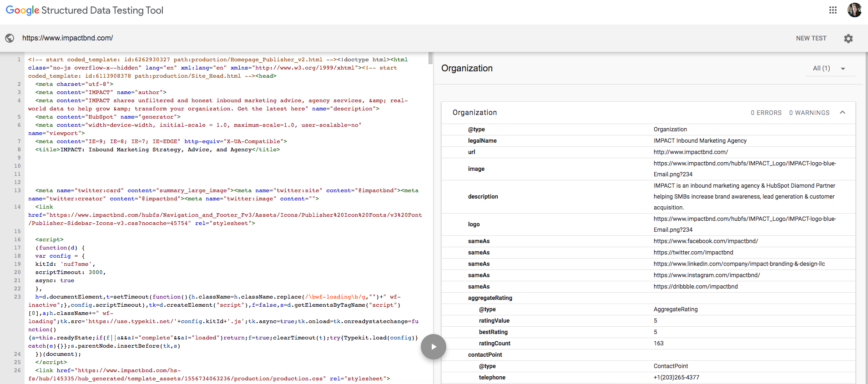Click the ratingValue row
Viewport: 868px width, 384px height.
click(648, 321)
